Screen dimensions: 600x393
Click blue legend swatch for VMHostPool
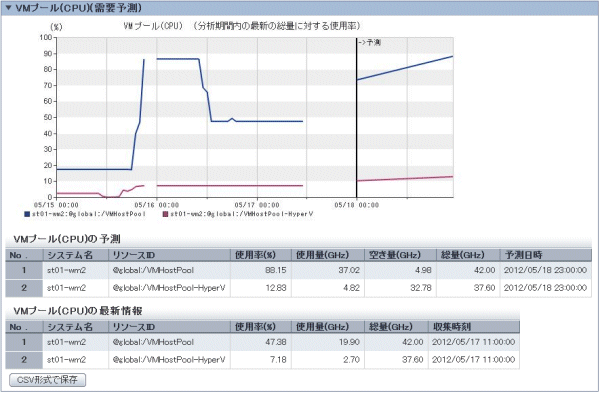(x=27, y=214)
